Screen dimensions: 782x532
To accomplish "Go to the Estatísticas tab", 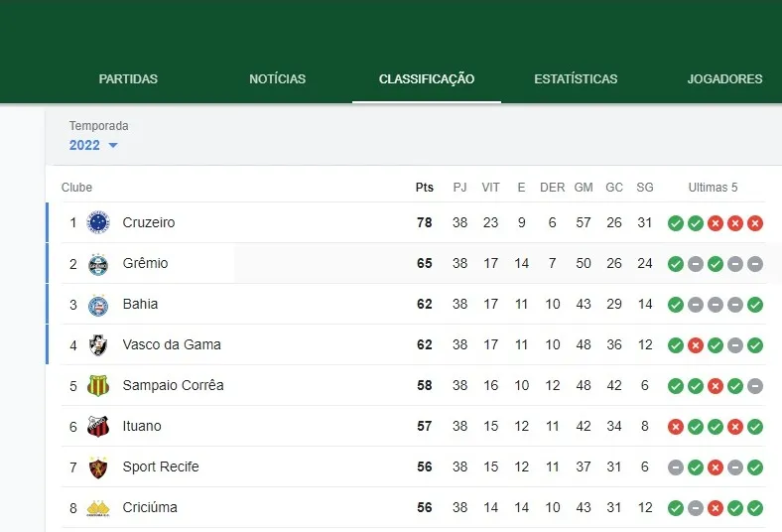I will click(x=576, y=79).
